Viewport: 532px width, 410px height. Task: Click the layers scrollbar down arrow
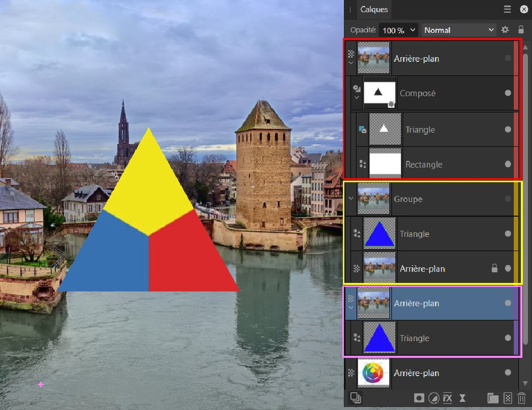pyautogui.click(x=525, y=383)
